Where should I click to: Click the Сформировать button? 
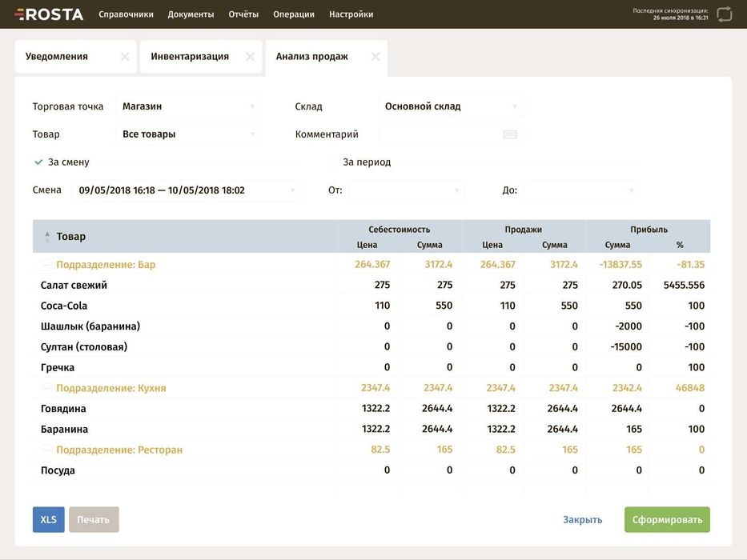(x=666, y=520)
